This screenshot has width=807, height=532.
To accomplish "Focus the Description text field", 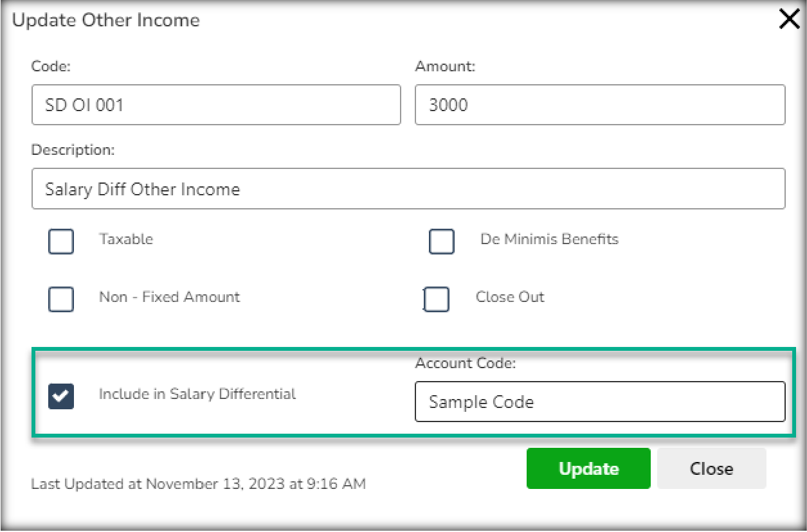I will [408, 189].
